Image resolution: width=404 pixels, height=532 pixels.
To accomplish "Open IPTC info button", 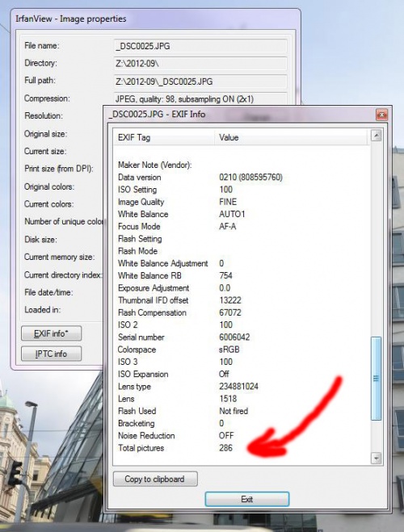I will click(x=51, y=354).
